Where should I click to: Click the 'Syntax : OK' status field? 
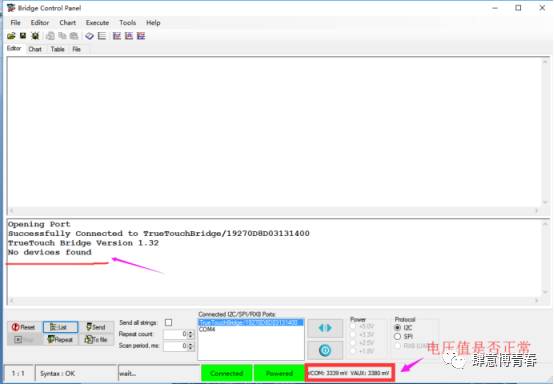(76, 373)
